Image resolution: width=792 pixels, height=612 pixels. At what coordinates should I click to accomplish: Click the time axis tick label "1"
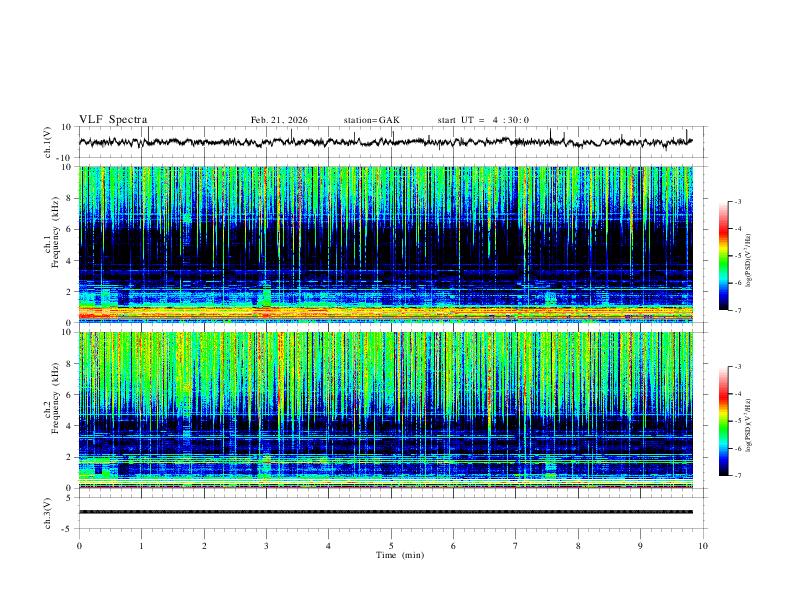click(x=141, y=546)
